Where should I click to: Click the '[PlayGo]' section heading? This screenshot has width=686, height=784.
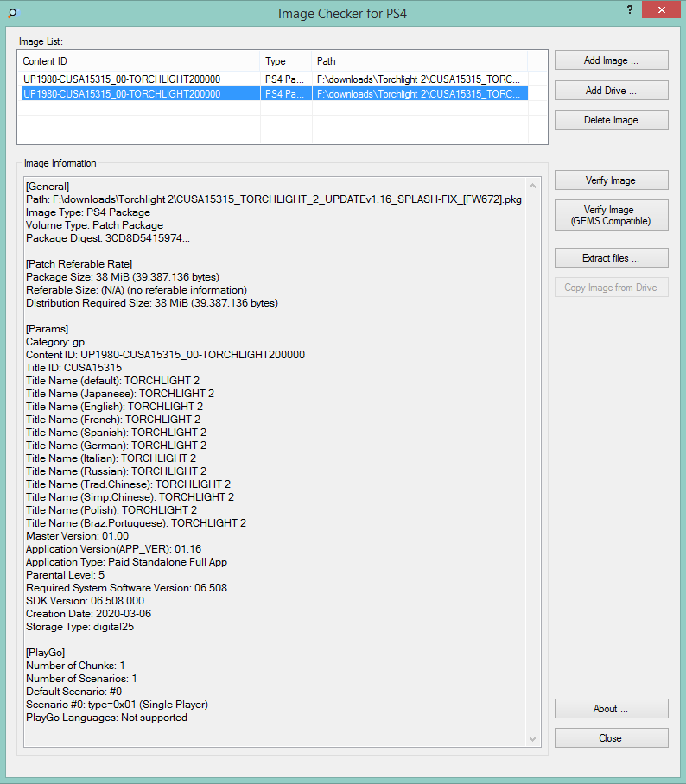click(x=46, y=653)
